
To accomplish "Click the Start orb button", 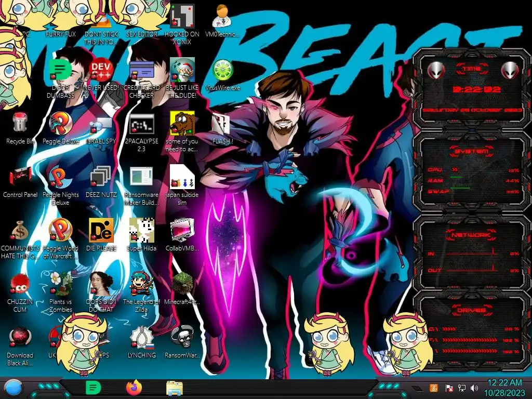I will point(14,388).
